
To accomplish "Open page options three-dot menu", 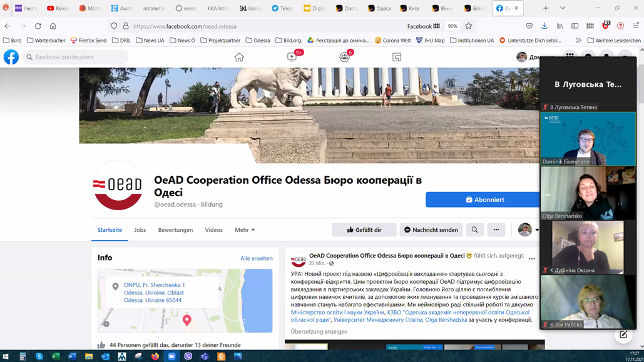I will (x=496, y=230).
